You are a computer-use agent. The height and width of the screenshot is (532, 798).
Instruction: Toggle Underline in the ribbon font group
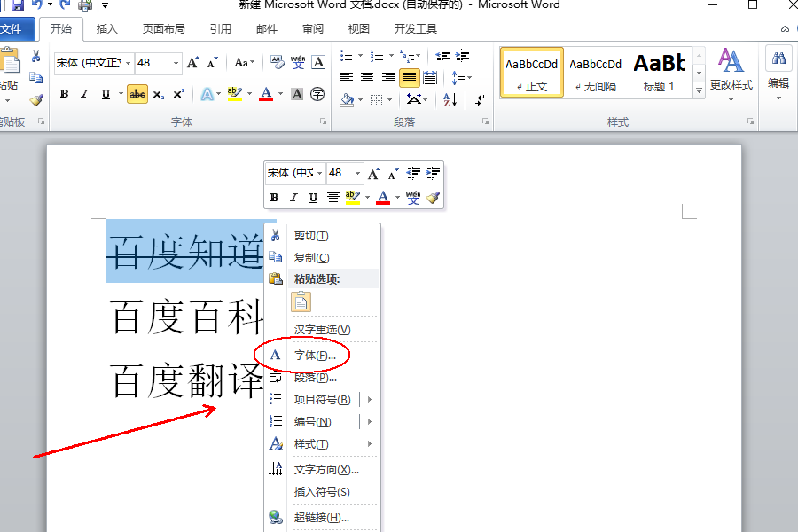[x=106, y=94]
